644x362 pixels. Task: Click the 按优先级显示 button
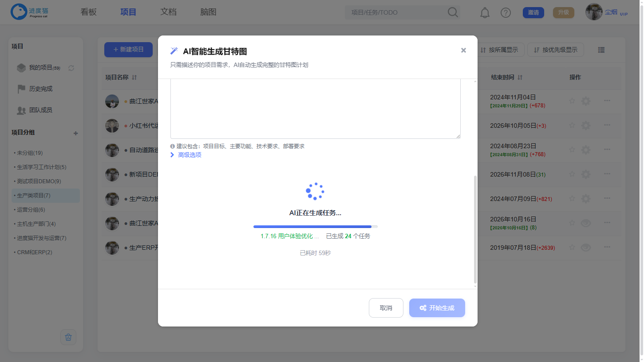pyautogui.click(x=556, y=50)
